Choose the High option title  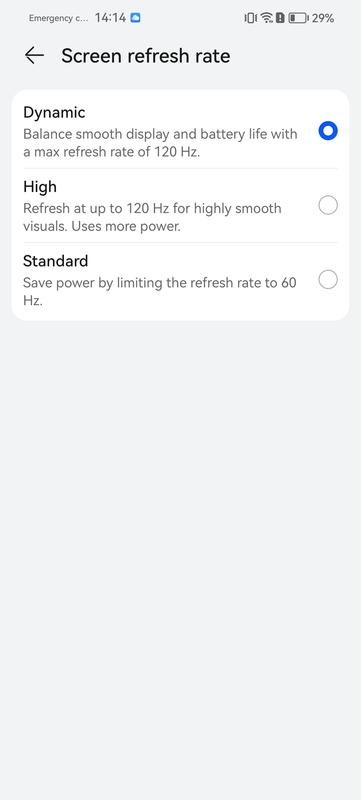(x=40, y=187)
